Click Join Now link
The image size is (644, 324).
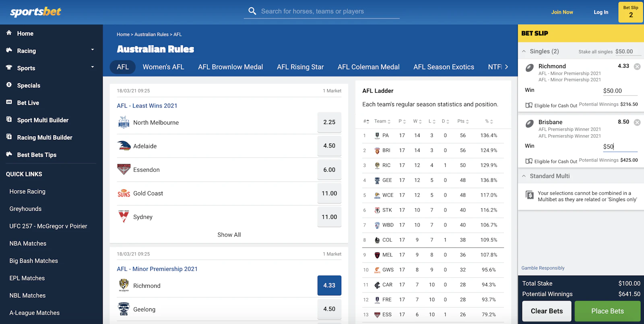(562, 12)
